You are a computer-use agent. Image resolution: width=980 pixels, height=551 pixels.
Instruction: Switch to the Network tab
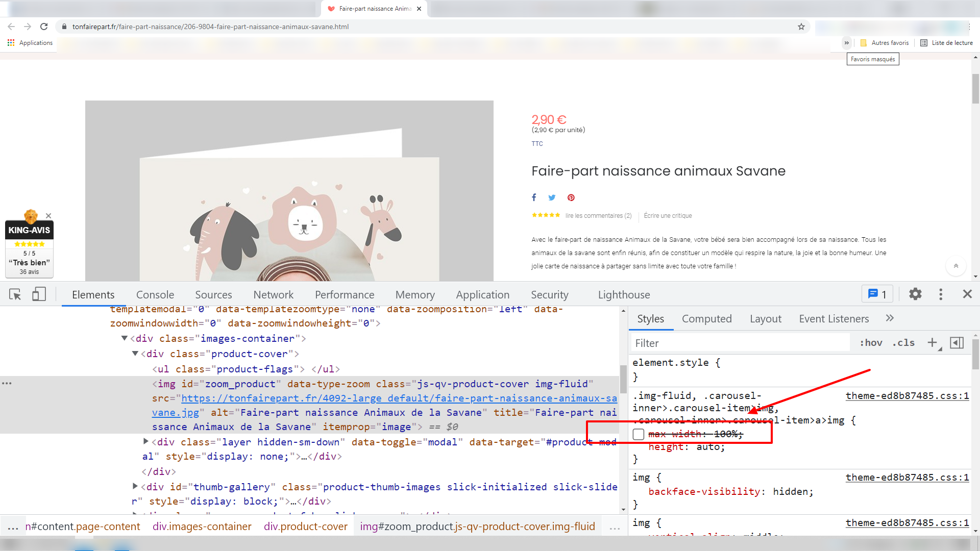(274, 294)
